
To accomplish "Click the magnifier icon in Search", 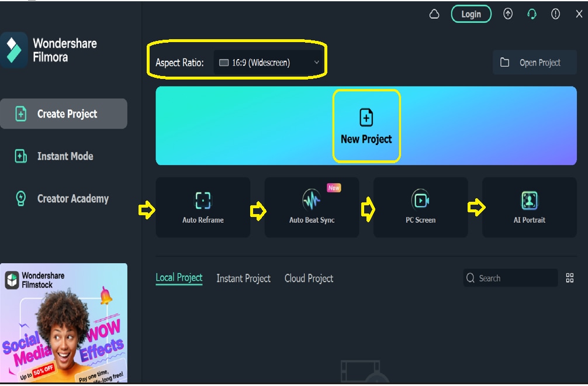I will 471,278.
